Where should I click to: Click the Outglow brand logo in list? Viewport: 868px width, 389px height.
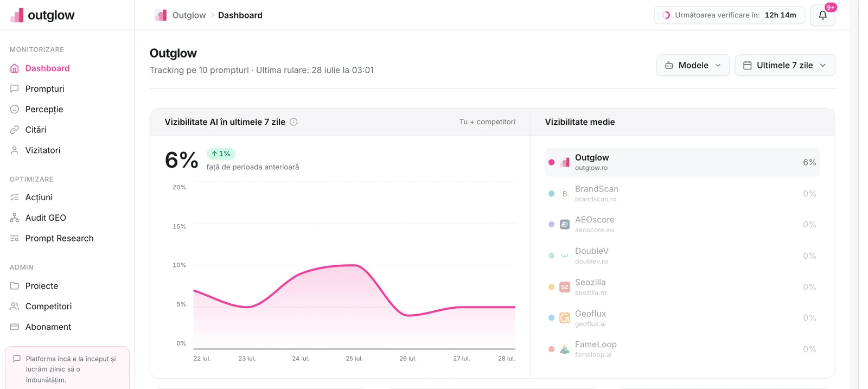pos(565,162)
